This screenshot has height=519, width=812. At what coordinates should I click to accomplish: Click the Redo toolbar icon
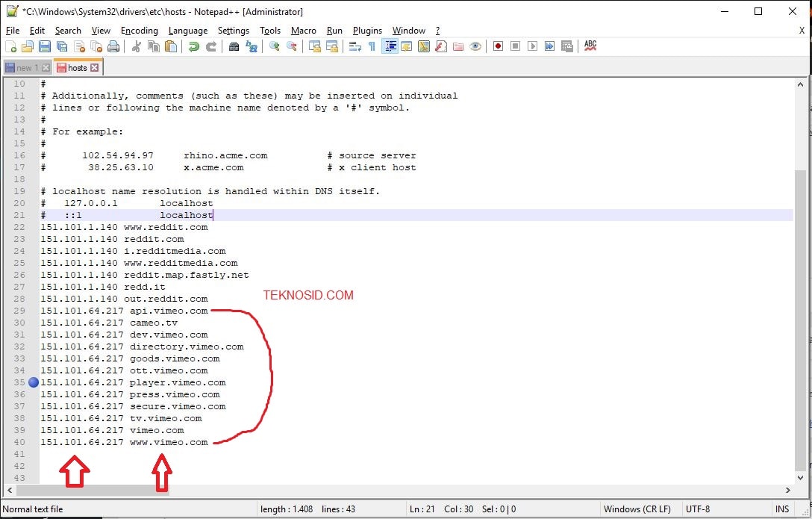click(x=210, y=46)
